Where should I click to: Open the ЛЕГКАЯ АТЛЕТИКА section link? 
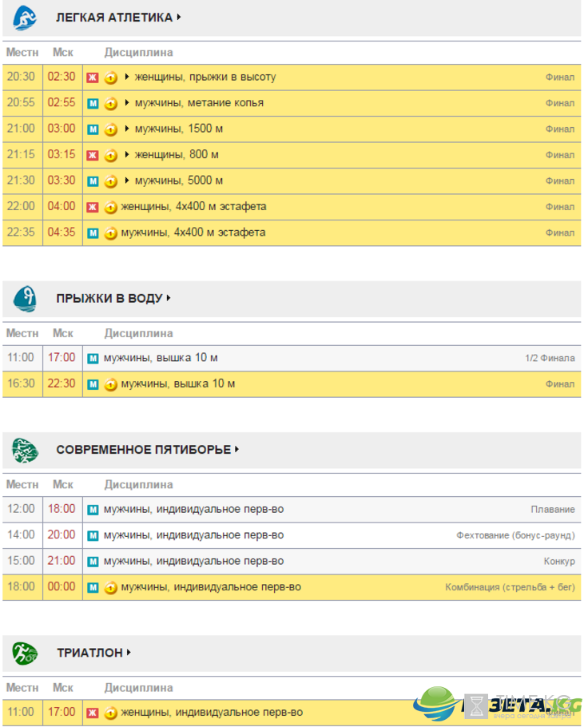tap(114, 18)
